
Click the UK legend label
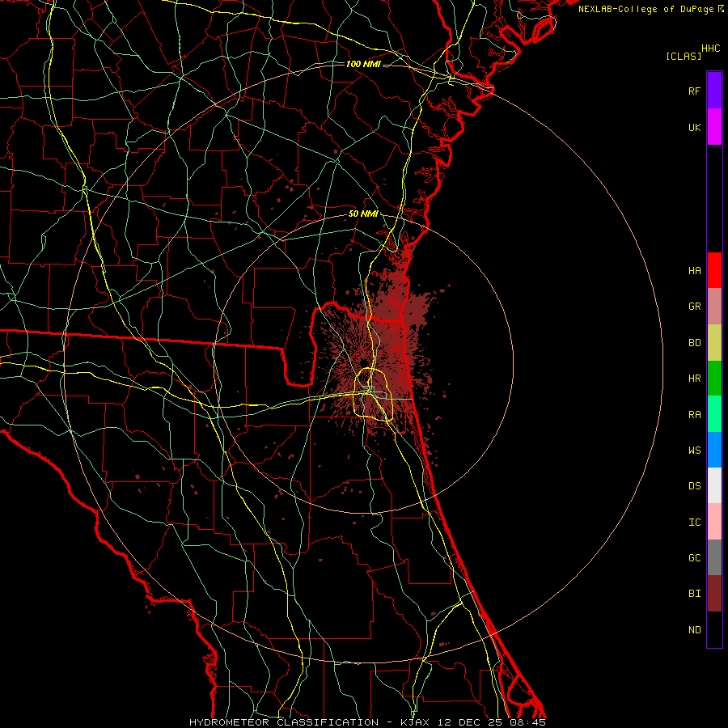pyautogui.click(x=694, y=127)
